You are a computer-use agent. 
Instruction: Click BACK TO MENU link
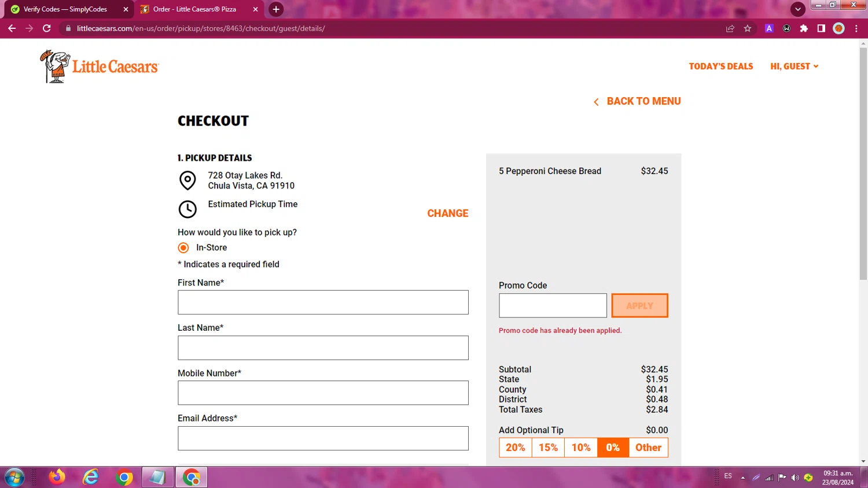[637, 101]
